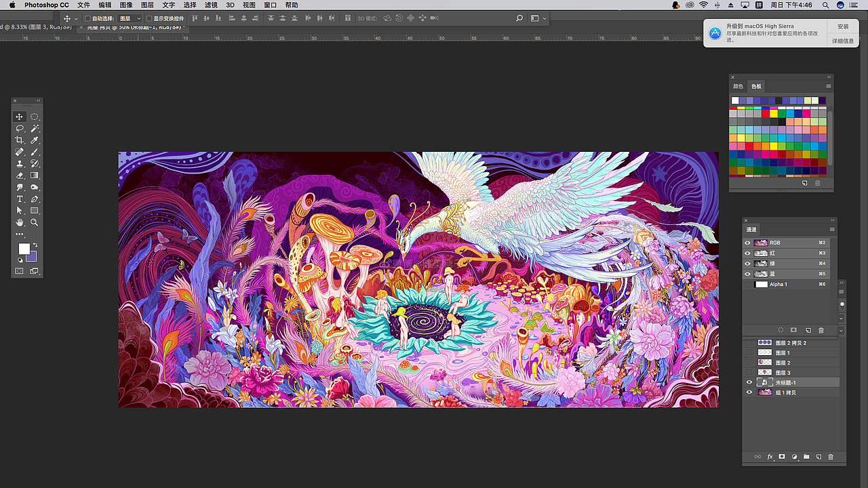Viewport: 868px width, 488px height.
Task: Select the Eyedropper tool
Action: click(35, 140)
